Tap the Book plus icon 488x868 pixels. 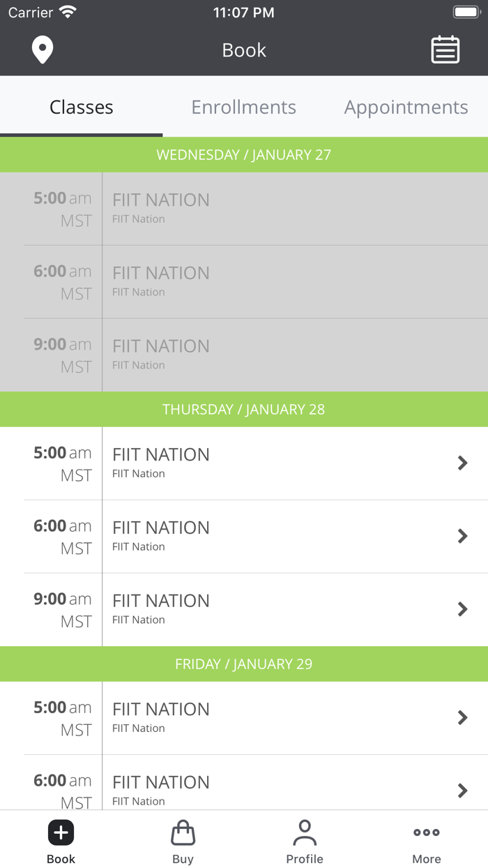(x=61, y=832)
